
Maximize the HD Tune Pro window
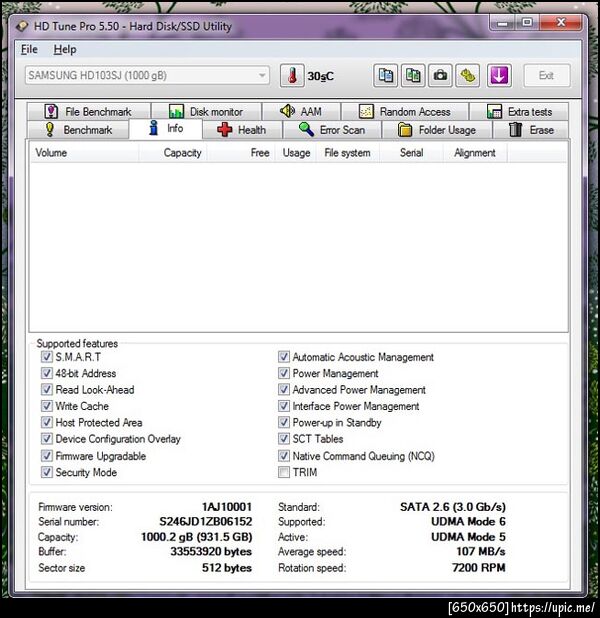527,23
